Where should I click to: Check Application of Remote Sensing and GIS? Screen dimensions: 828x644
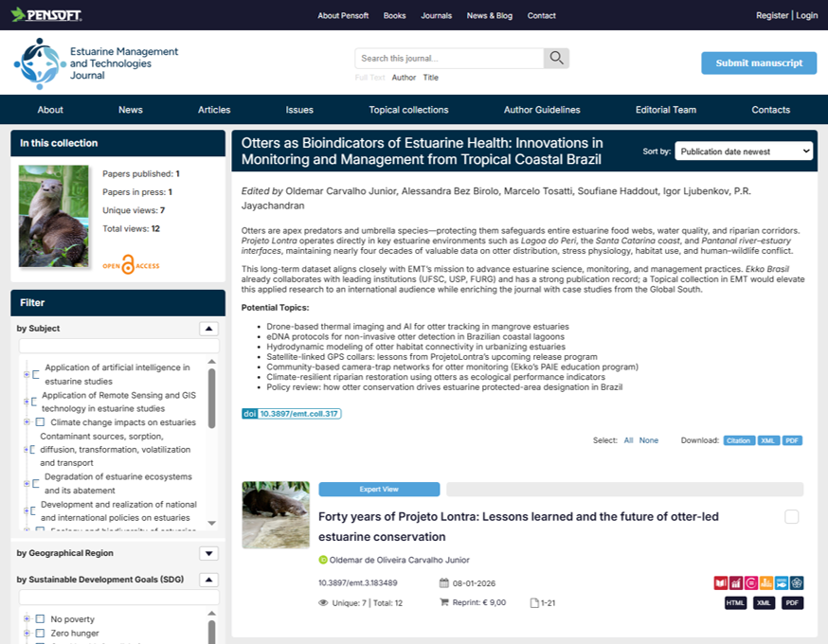[x=34, y=402]
